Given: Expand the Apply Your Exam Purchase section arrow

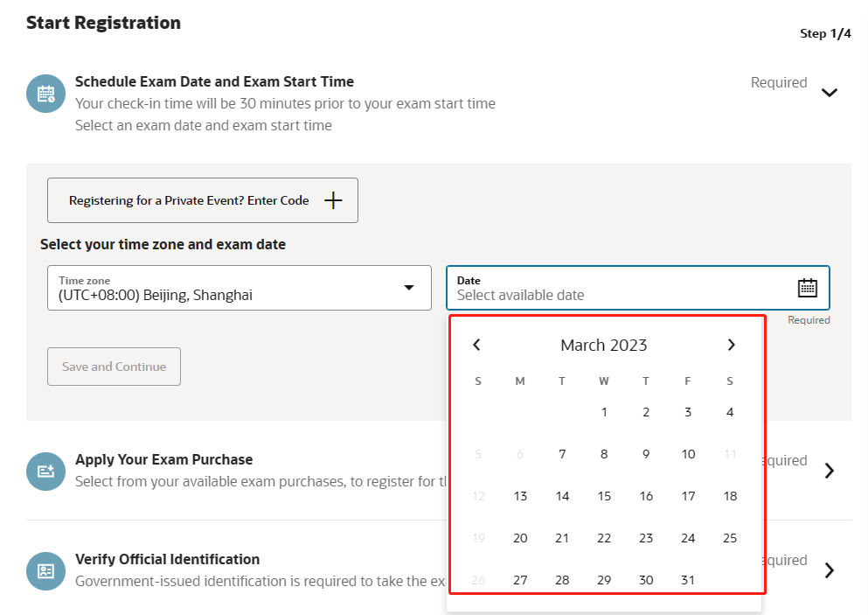Looking at the screenshot, I should pos(830,471).
